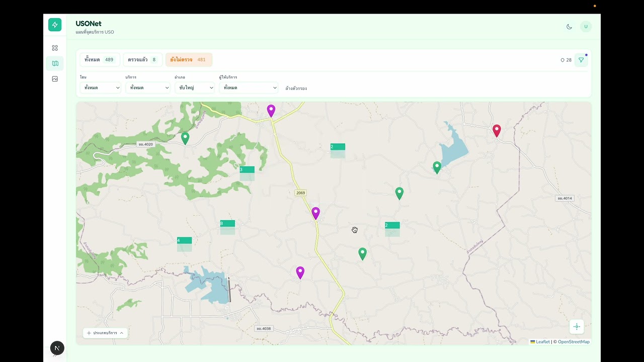Select green marker near ขย.4020 road label
644x362 pixels.
pyautogui.click(x=185, y=138)
